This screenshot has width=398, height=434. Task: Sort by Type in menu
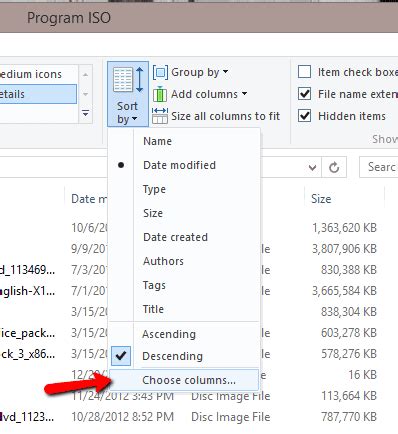click(x=184, y=189)
